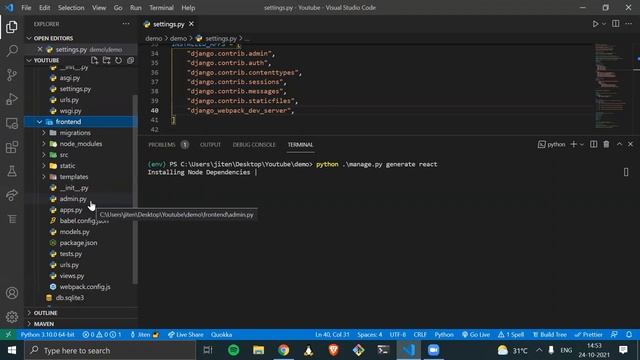Switch to the DEBUG CONSOLE tab
Screen dimensions: 640x360
(254, 145)
